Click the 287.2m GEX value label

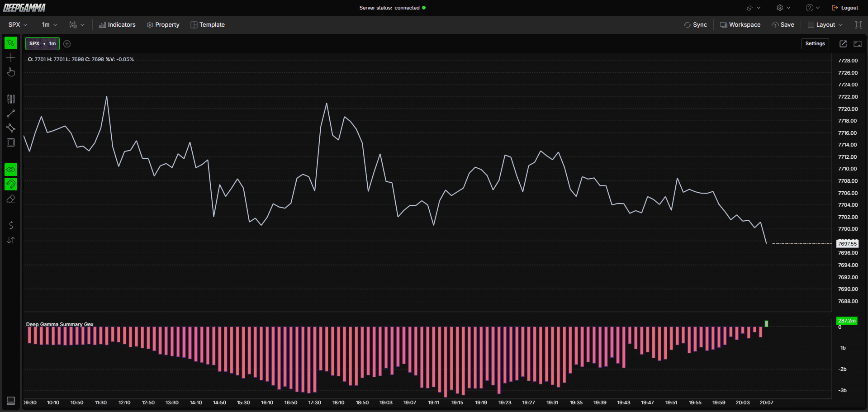point(847,321)
